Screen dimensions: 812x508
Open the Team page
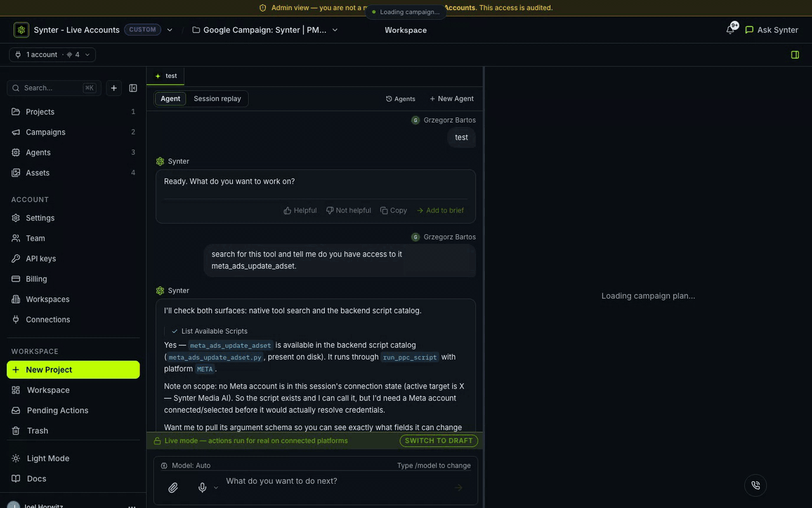73,238
